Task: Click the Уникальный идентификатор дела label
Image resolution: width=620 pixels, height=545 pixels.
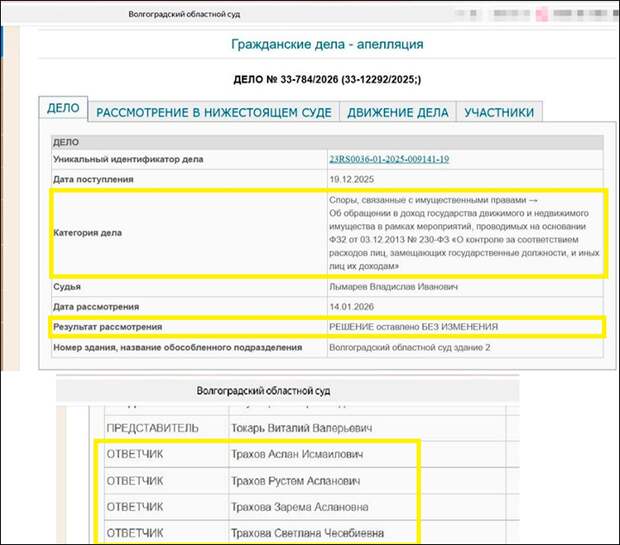Action: pyautogui.click(x=128, y=159)
